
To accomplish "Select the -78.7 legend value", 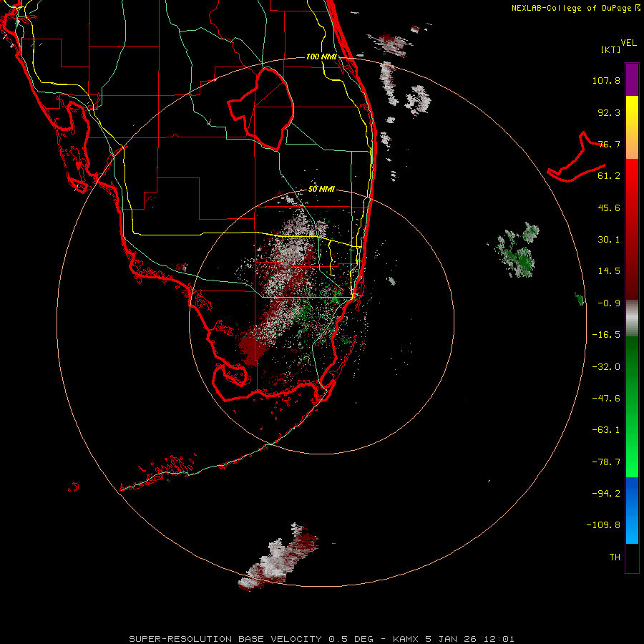I will [x=606, y=462].
